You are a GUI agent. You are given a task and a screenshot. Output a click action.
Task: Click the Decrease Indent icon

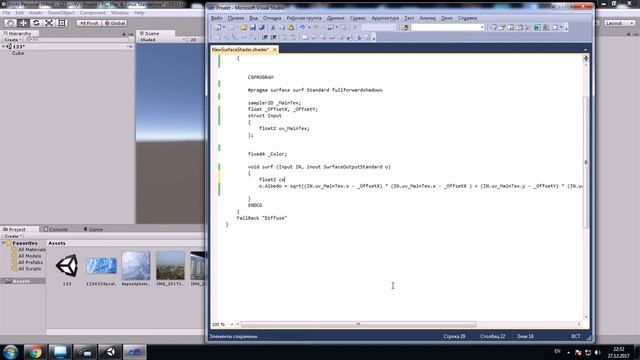click(x=265, y=37)
